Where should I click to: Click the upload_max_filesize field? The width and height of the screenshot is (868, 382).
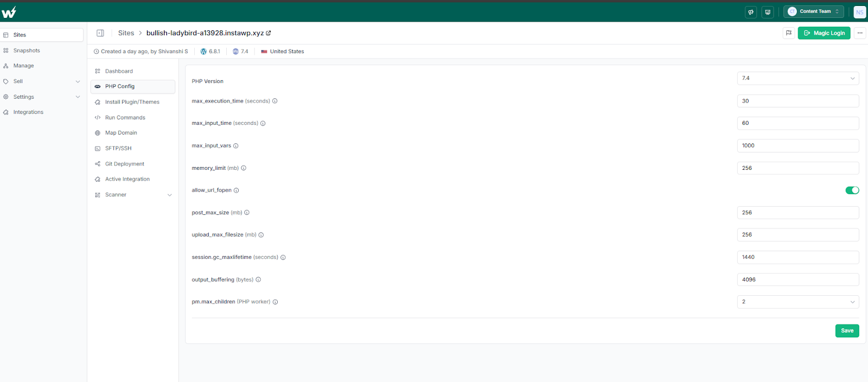click(x=798, y=235)
